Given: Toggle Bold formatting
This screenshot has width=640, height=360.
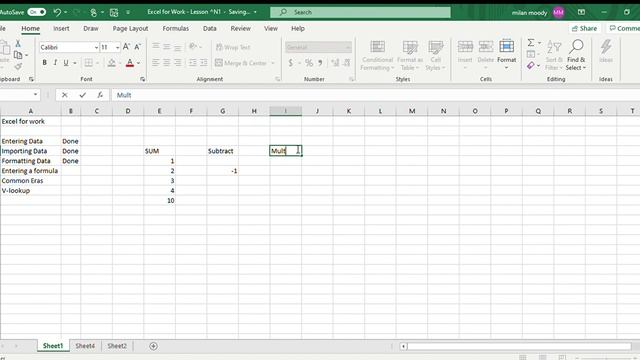Looking at the screenshot, I should 44,63.
